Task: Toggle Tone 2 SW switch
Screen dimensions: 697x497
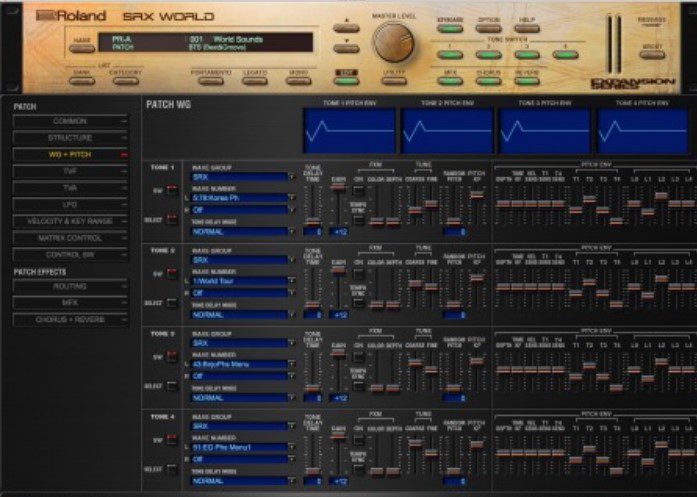Action: point(172,274)
